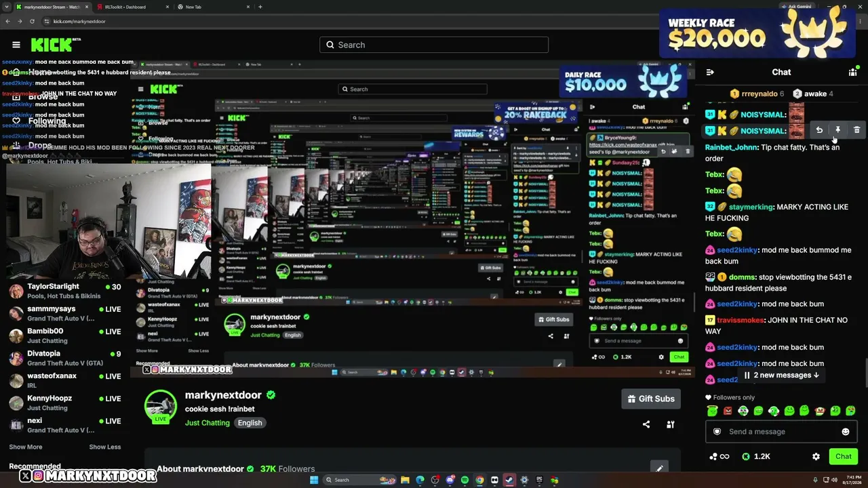View second gifter awake

[814, 94]
